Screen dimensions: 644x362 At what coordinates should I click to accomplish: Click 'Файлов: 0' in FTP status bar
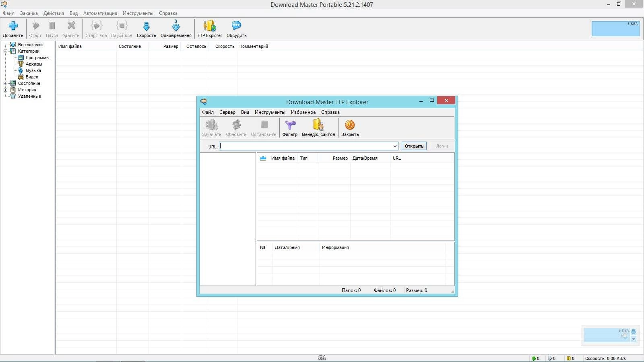click(x=385, y=290)
